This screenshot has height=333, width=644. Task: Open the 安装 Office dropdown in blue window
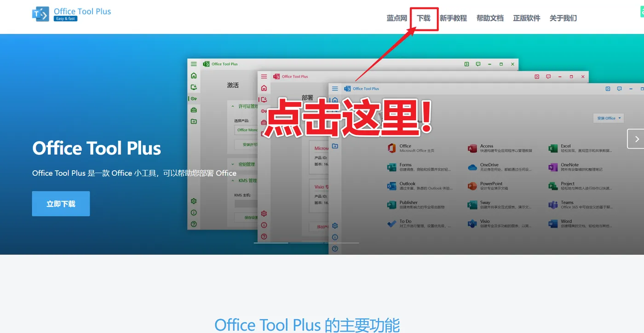point(609,118)
